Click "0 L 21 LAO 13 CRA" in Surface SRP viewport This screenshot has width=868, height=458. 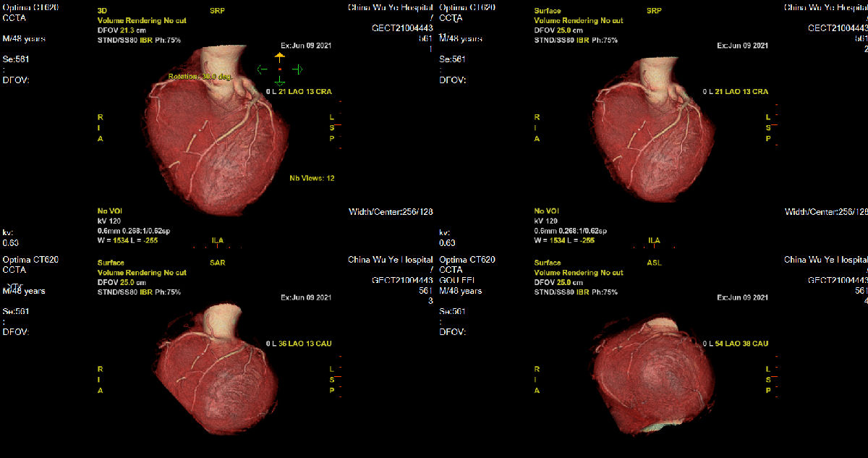(735, 92)
